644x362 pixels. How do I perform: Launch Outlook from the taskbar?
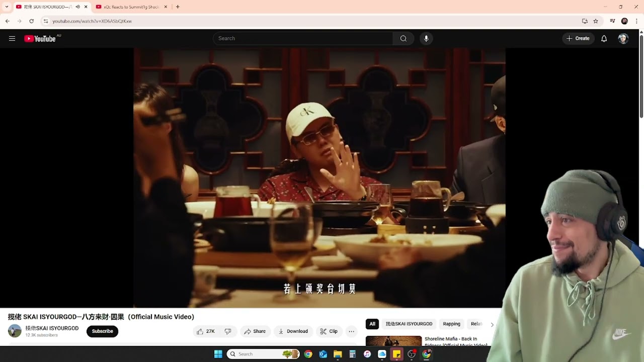point(323,354)
